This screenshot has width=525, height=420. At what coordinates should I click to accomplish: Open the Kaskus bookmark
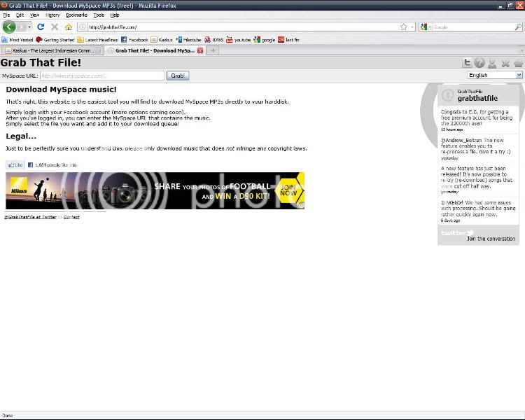tap(162, 40)
